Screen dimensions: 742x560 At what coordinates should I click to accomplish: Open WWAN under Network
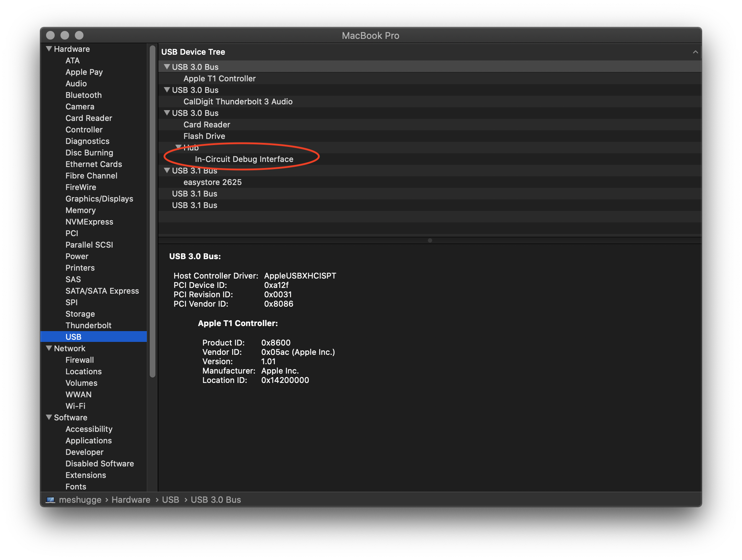pyautogui.click(x=78, y=394)
